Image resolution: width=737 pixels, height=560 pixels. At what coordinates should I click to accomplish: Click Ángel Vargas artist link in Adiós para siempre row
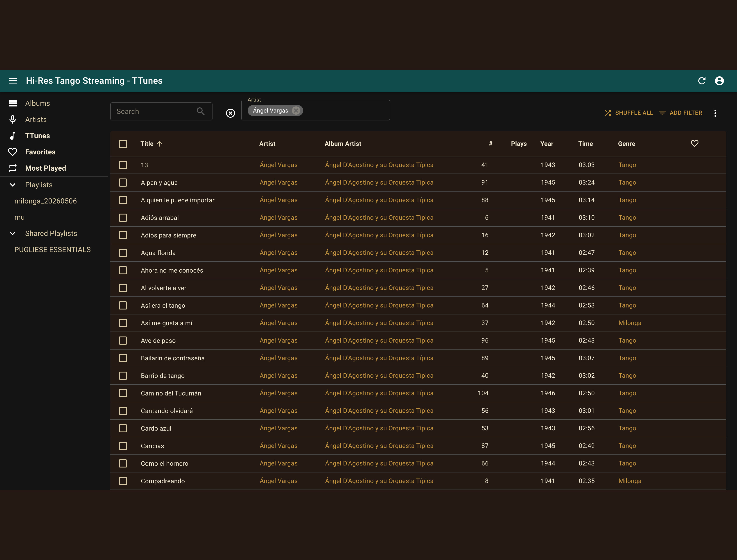tap(279, 235)
